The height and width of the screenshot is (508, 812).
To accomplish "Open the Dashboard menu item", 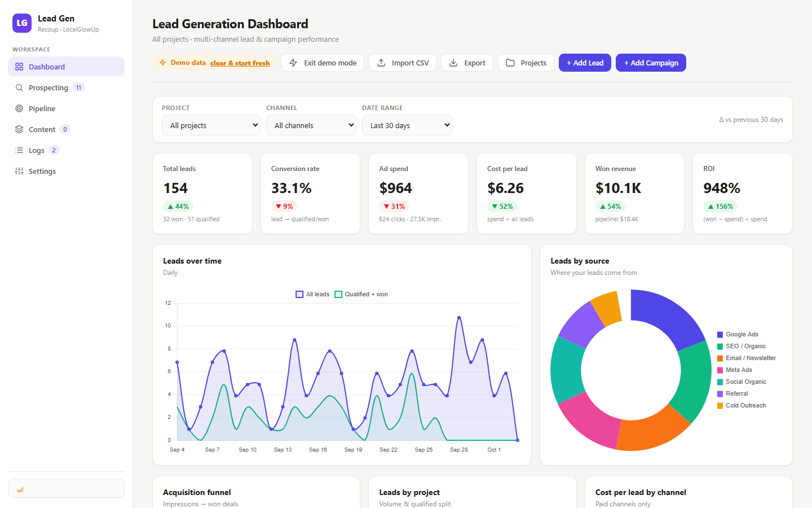I will tap(66, 67).
